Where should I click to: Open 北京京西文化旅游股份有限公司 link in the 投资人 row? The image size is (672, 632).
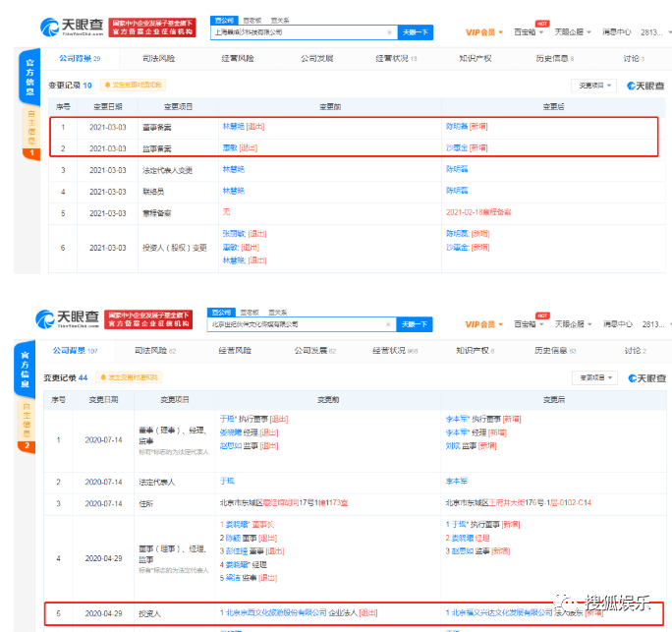276,612
